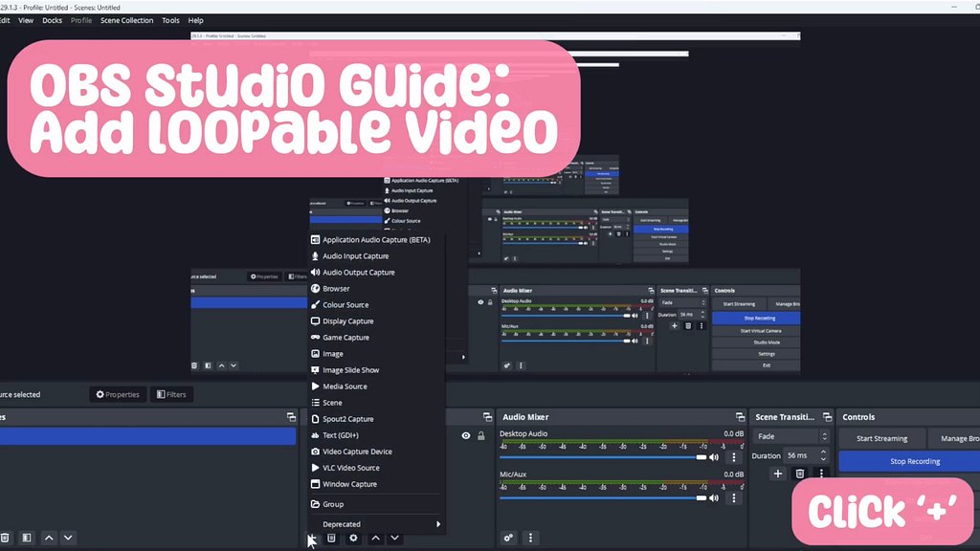Mute the Desktop Audio speaker icon
The image size is (980, 551).
pyautogui.click(x=714, y=457)
